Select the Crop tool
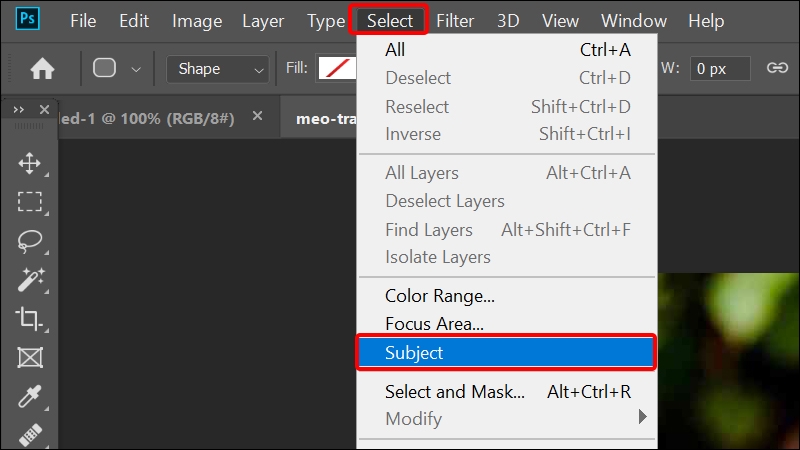Screen dimensions: 800x450 click(29, 318)
